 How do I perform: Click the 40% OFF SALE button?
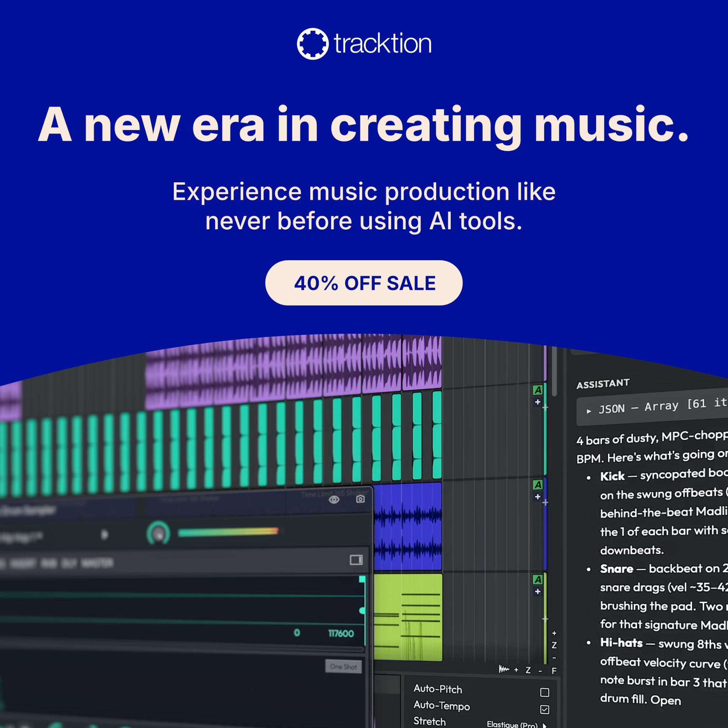(x=364, y=283)
